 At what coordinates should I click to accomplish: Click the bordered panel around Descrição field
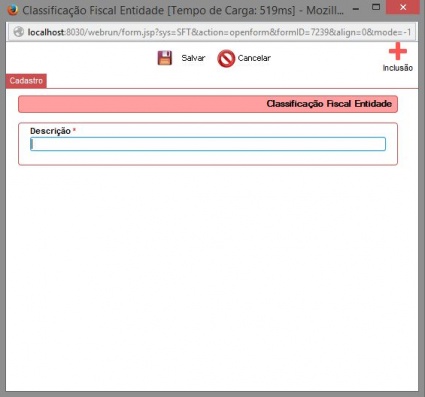[208, 144]
